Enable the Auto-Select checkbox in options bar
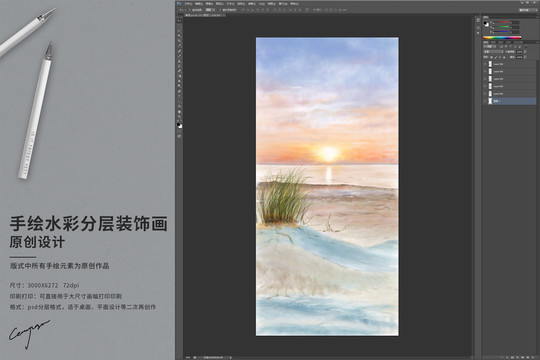This screenshot has width=540, height=360. point(190,10)
